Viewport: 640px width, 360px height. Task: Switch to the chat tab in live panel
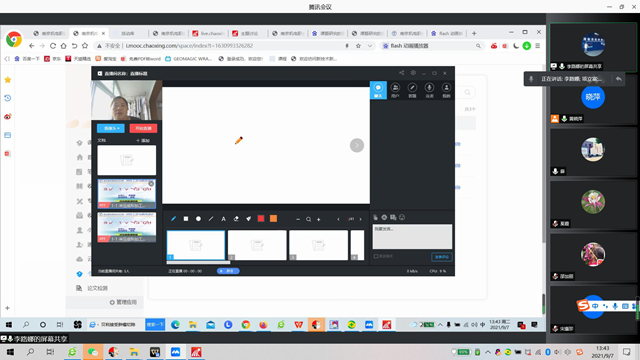(378, 90)
